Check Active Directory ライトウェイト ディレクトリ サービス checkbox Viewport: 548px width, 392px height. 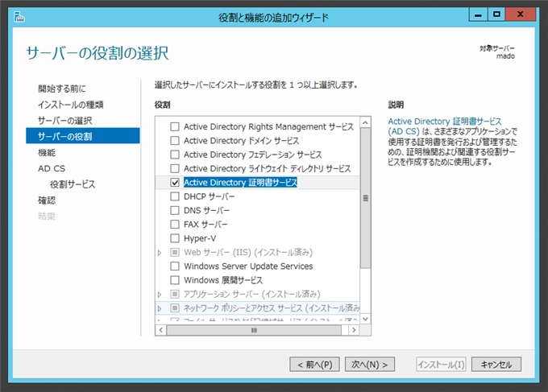pyautogui.click(x=175, y=168)
